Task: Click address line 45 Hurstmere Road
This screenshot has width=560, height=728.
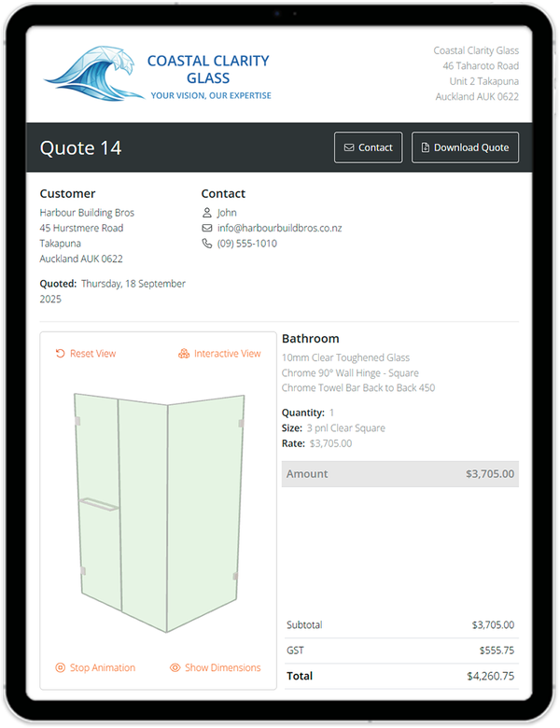Action: pyautogui.click(x=81, y=228)
